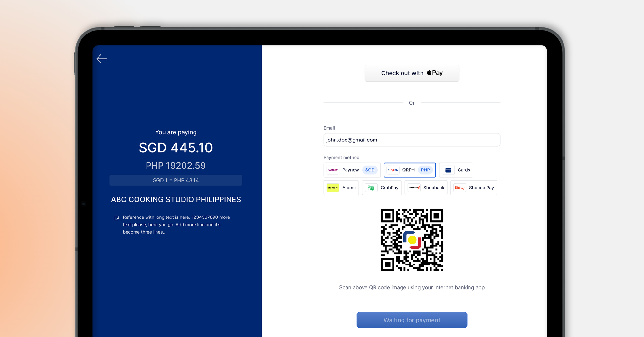
Task: Choose the Shopback payment option
Action: tap(426, 188)
